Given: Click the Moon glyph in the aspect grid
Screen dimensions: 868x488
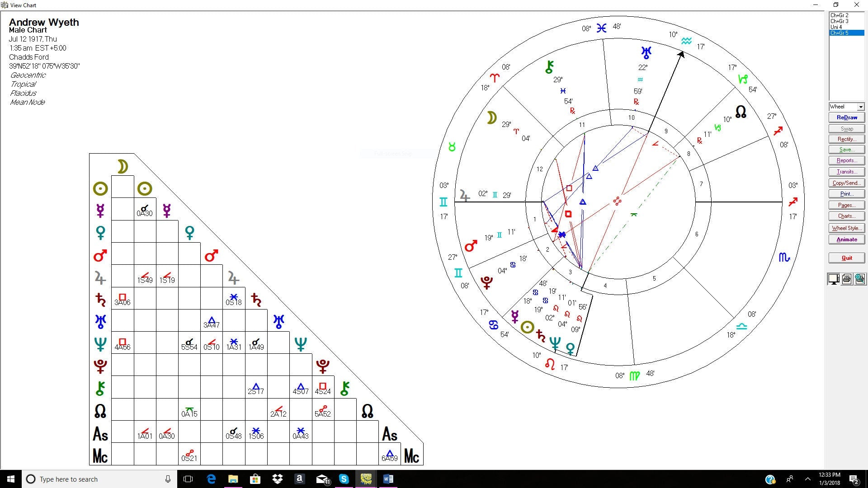Looking at the screenshot, I should click(x=123, y=166).
